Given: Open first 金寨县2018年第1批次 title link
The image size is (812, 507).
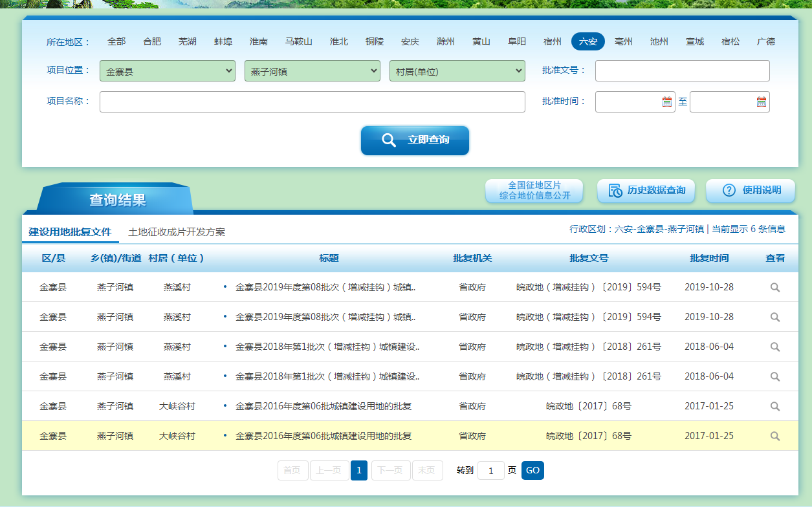Looking at the screenshot, I should coord(327,347).
